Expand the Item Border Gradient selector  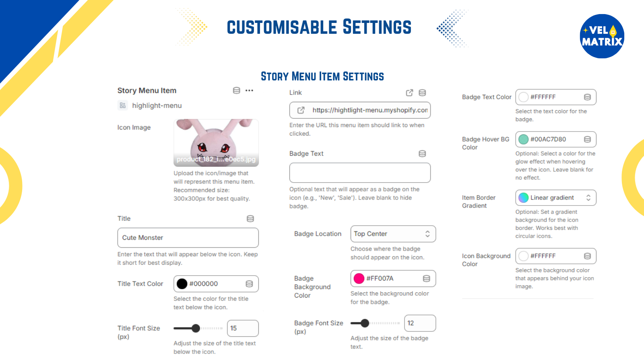pos(556,198)
